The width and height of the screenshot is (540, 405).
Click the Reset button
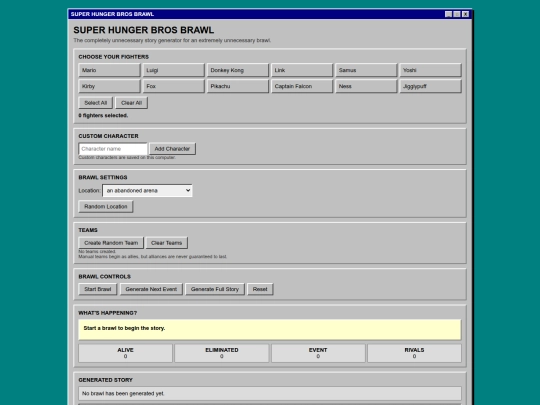(x=260, y=289)
